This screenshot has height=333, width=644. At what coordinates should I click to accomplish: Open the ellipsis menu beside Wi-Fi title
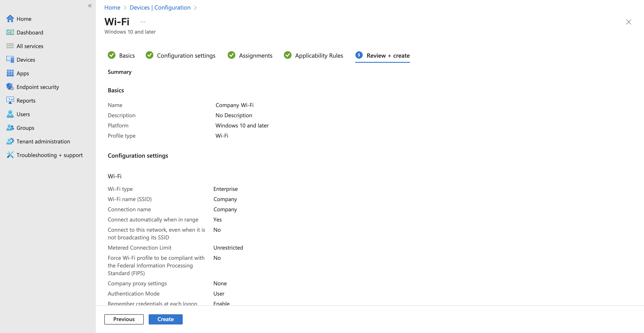pyautogui.click(x=143, y=22)
